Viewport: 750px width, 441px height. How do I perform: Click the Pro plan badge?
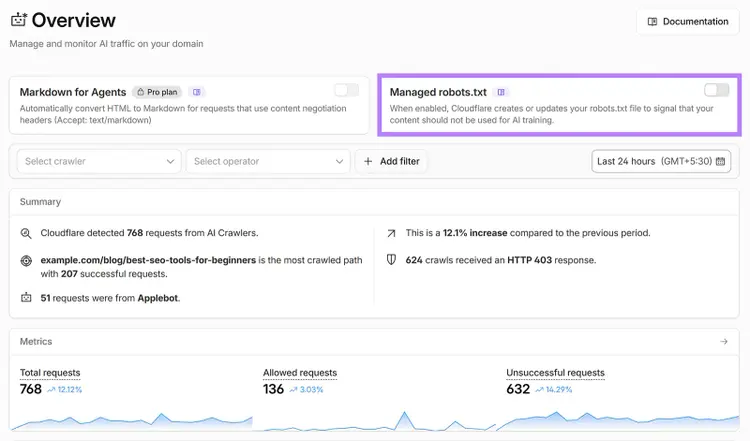(x=156, y=92)
